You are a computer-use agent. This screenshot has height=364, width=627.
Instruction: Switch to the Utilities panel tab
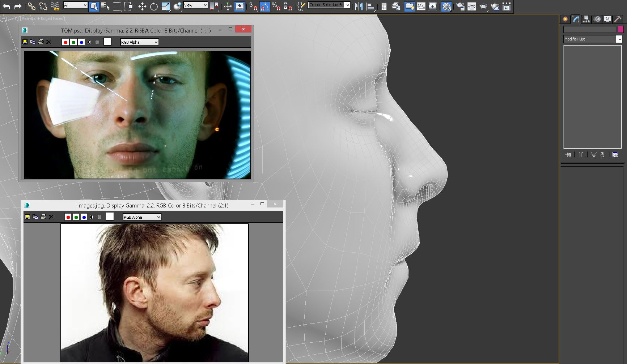(618, 19)
